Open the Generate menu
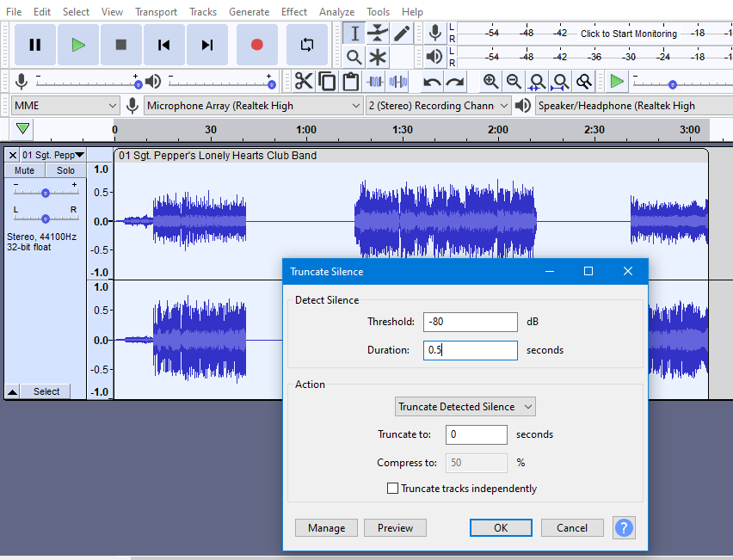The height and width of the screenshot is (560, 733). 249,12
